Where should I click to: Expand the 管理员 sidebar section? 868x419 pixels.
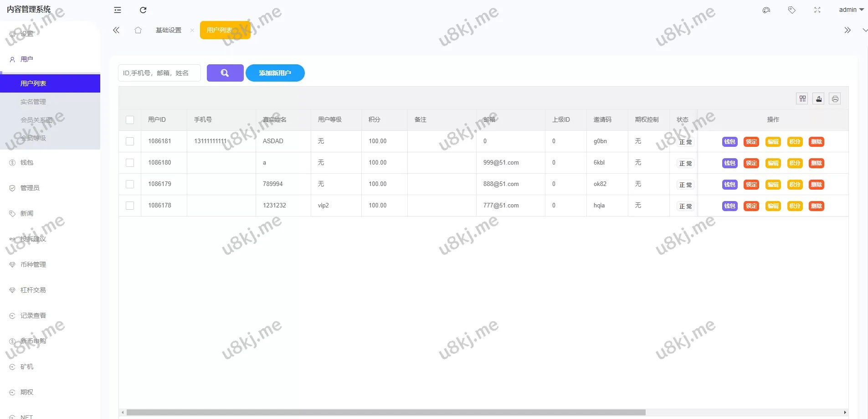click(x=30, y=188)
